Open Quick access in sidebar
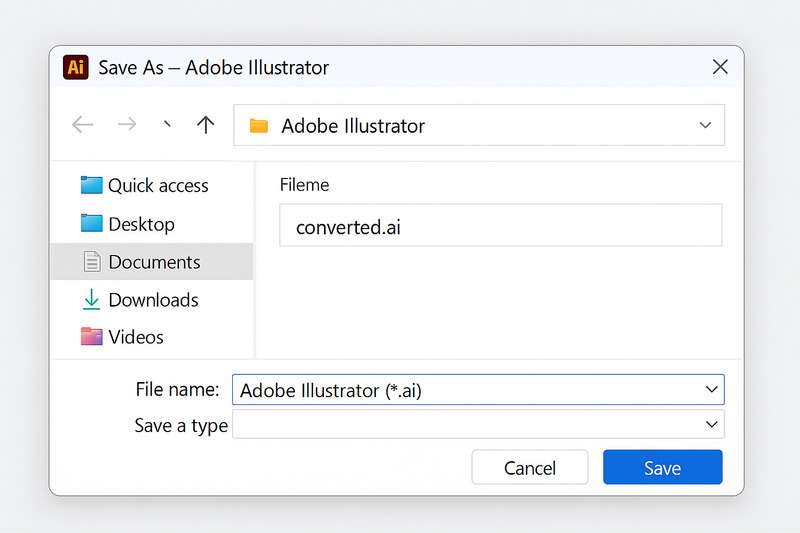Viewport: 800px width, 533px height. [x=152, y=185]
